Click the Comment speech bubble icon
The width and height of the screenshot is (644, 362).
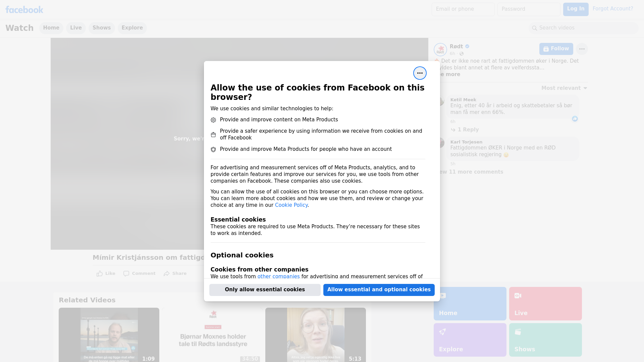tap(126, 274)
